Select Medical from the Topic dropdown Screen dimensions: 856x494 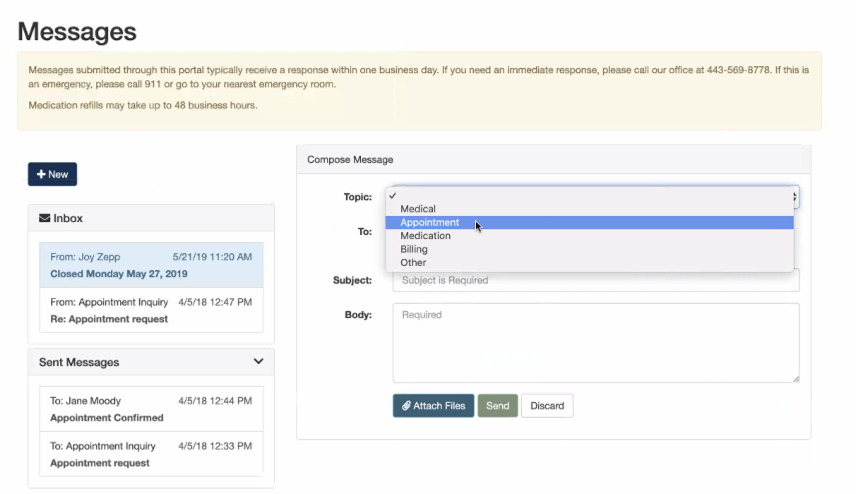[418, 209]
